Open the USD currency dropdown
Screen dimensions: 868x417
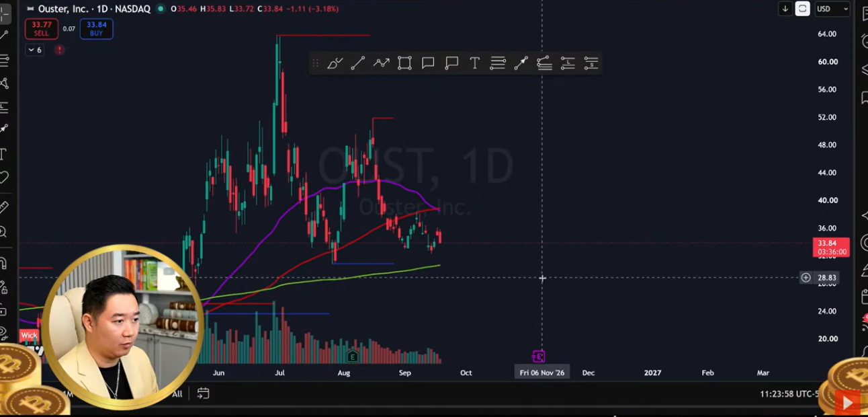(832, 9)
